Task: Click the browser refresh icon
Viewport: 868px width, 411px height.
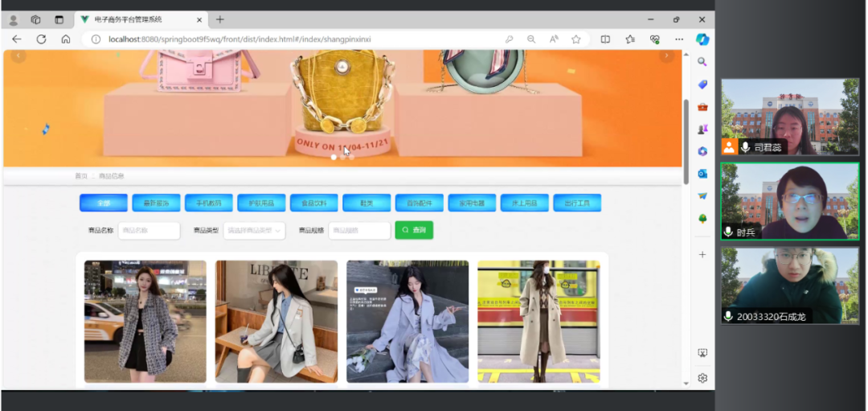Action: [41, 39]
